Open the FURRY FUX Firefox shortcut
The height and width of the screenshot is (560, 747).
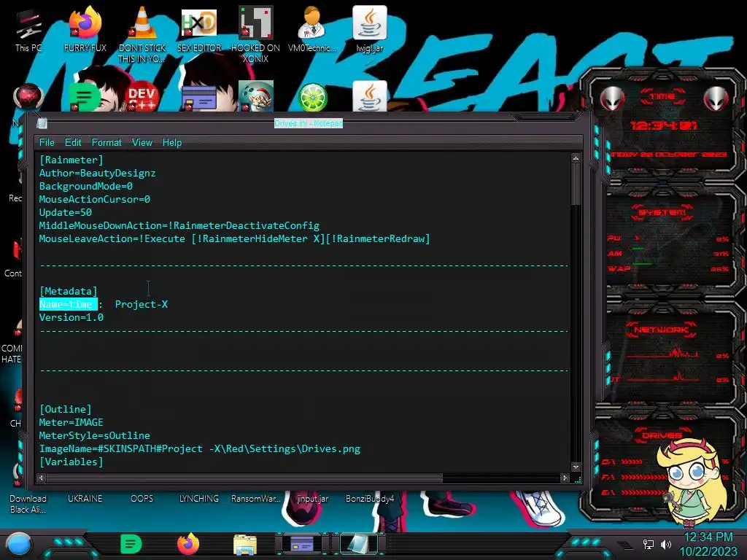85,29
